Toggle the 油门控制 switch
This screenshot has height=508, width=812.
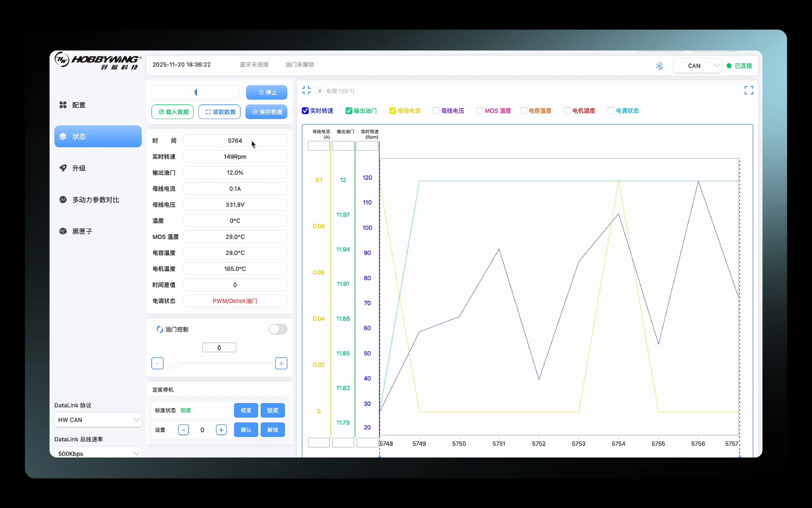[278, 329]
